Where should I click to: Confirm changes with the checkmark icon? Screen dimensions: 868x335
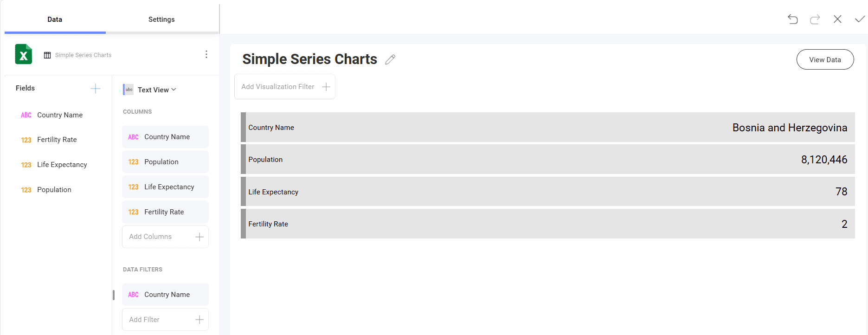point(860,19)
